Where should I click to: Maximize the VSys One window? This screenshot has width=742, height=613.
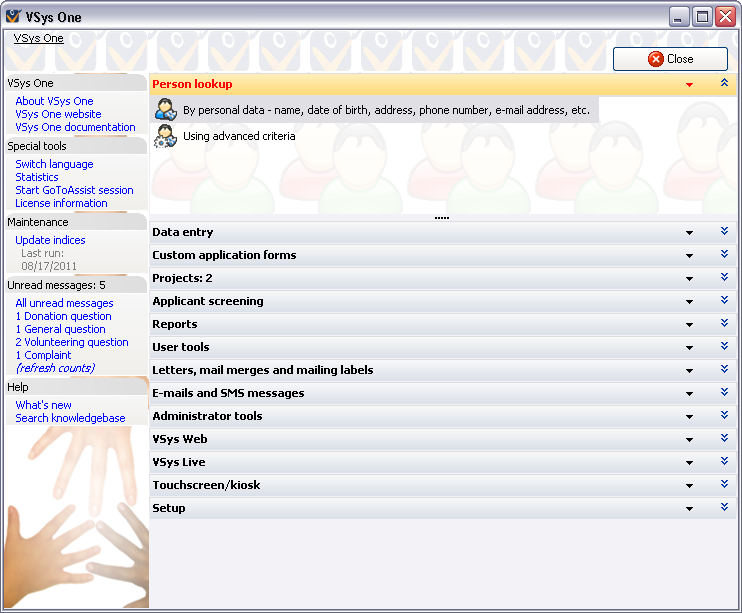coord(702,17)
